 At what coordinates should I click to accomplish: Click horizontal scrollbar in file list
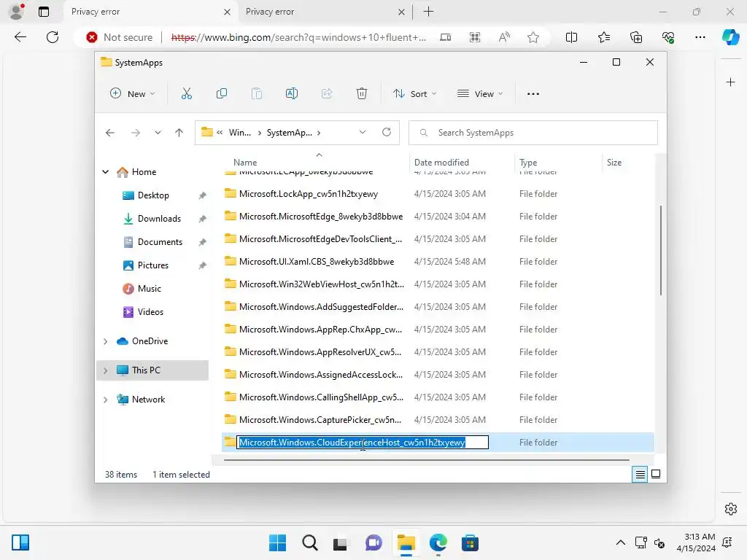(426, 460)
